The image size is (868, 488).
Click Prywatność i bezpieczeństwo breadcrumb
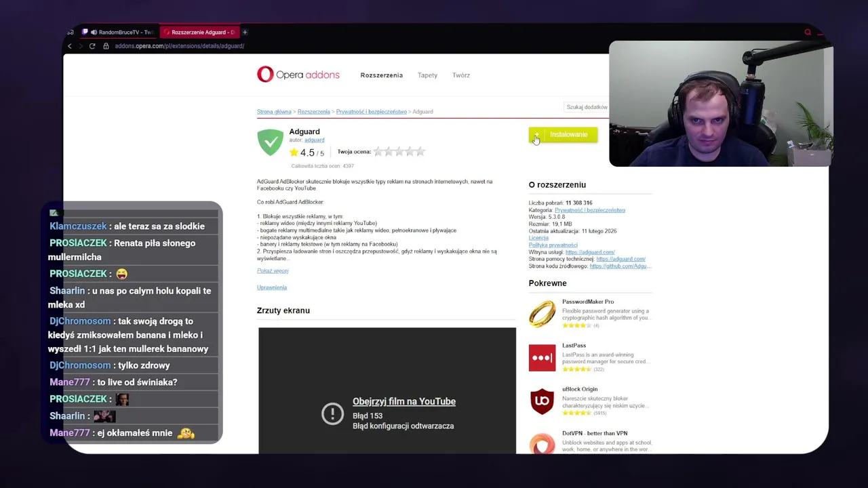click(372, 112)
